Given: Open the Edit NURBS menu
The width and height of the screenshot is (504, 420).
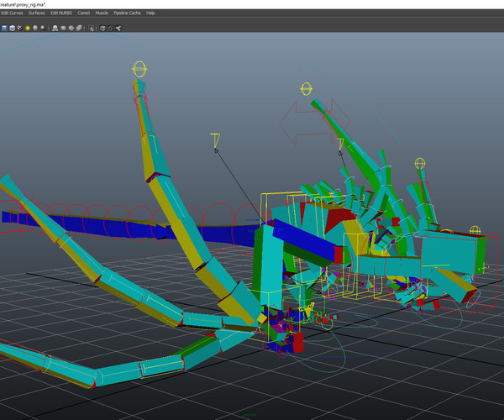Looking at the screenshot, I should click(61, 13).
